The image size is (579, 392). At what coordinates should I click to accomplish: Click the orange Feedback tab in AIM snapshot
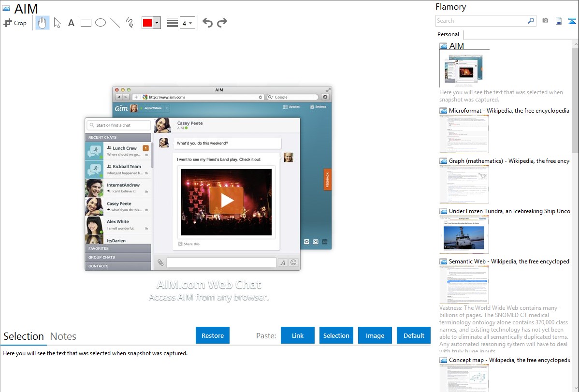tap(327, 179)
